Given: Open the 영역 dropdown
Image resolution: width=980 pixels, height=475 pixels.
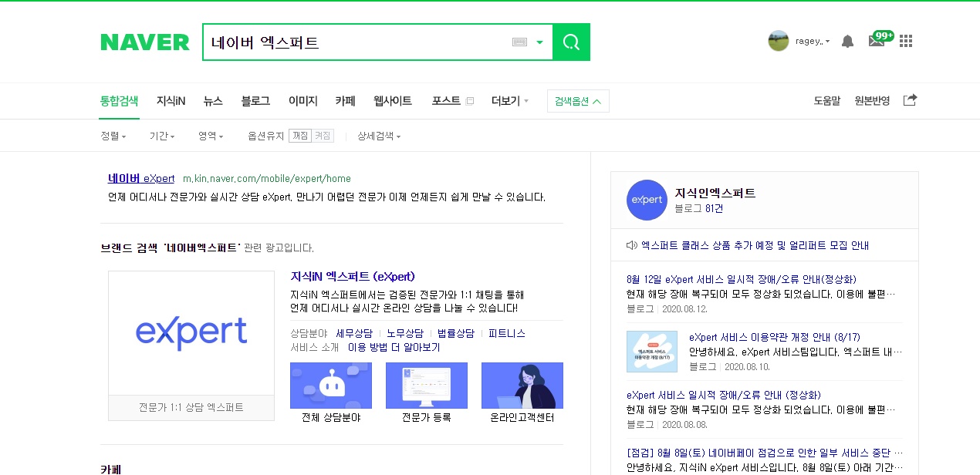Looking at the screenshot, I should (211, 136).
